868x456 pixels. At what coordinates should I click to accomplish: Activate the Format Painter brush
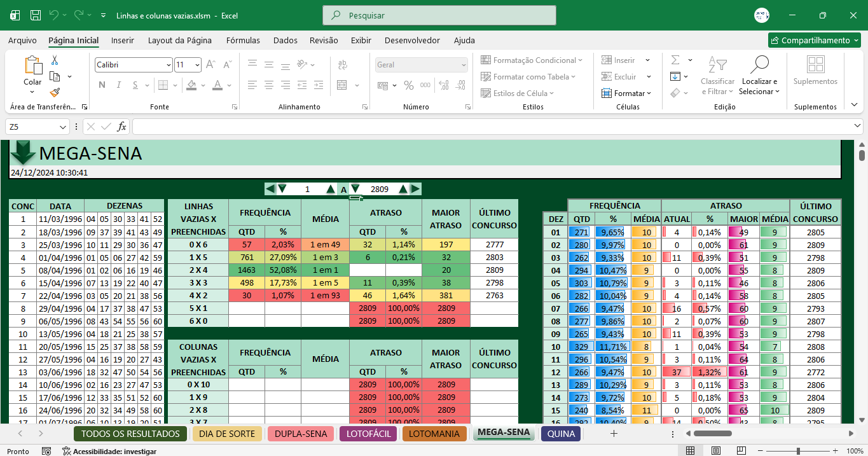tap(55, 92)
